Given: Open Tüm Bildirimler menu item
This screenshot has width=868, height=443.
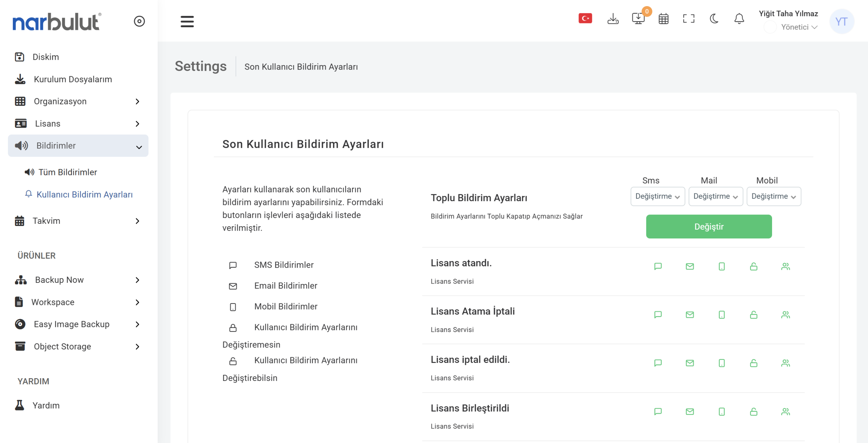Looking at the screenshot, I should (x=67, y=172).
